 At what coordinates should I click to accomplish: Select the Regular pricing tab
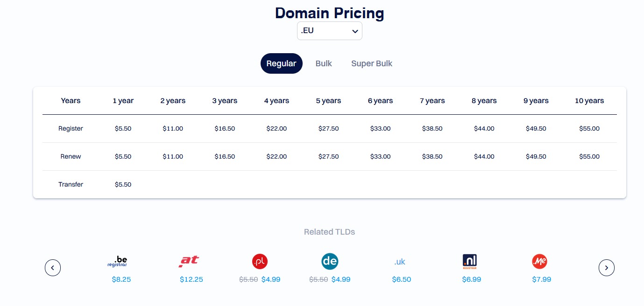281,63
